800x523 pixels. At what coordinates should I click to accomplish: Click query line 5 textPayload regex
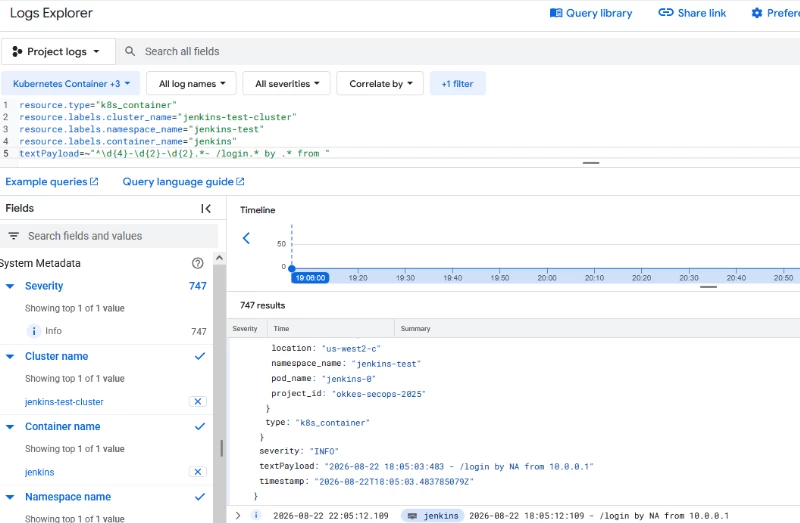[x=174, y=154]
